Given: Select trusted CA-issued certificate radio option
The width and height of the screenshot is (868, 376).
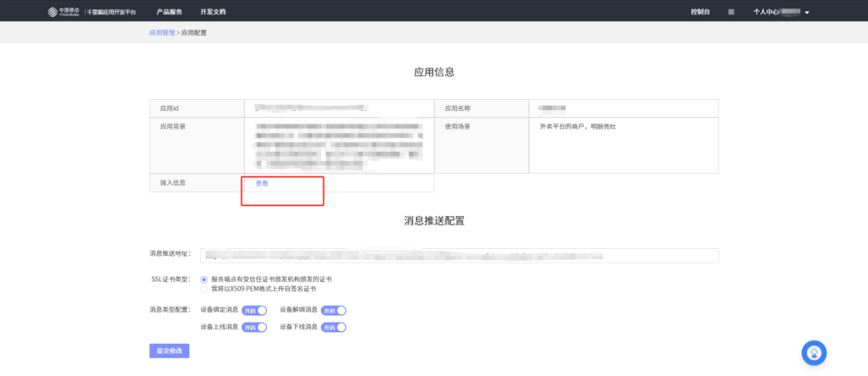Looking at the screenshot, I should [203, 279].
